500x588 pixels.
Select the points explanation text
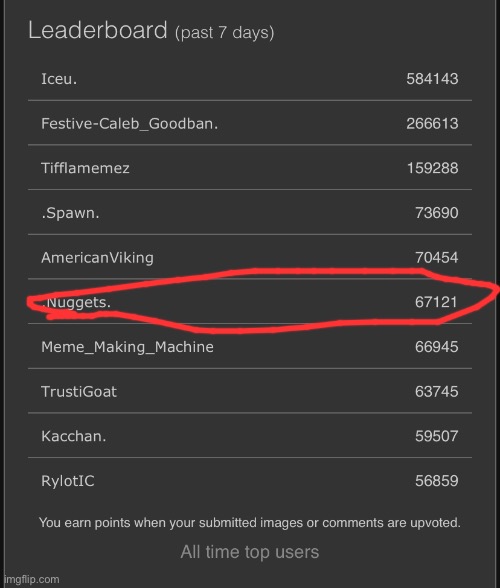click(x=250, y=522)
